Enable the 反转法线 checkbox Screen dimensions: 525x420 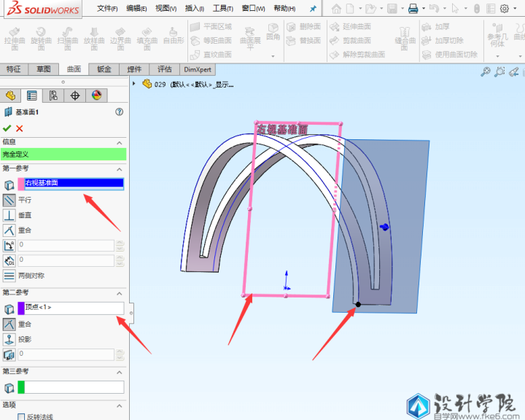[x=20, y=417]
